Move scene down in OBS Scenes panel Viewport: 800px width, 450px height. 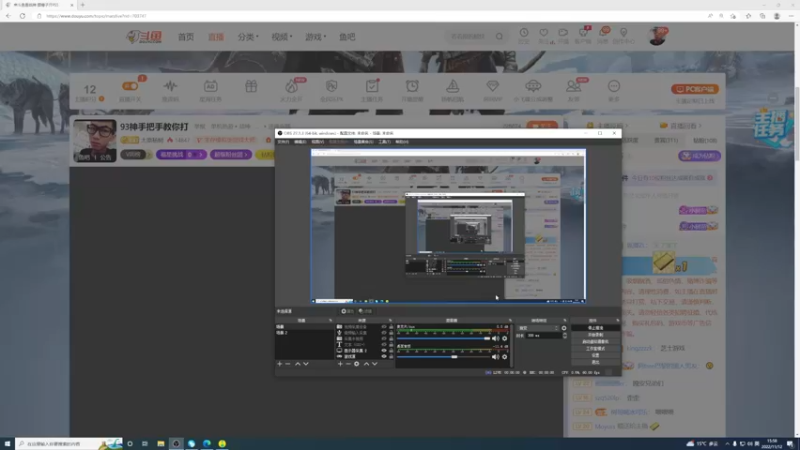(x=306, y=364)
